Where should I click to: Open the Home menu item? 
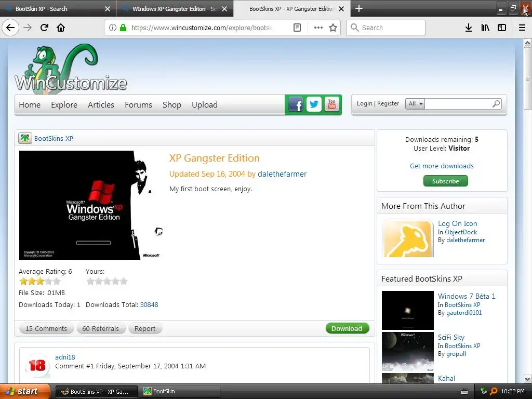tap(30, 105)
